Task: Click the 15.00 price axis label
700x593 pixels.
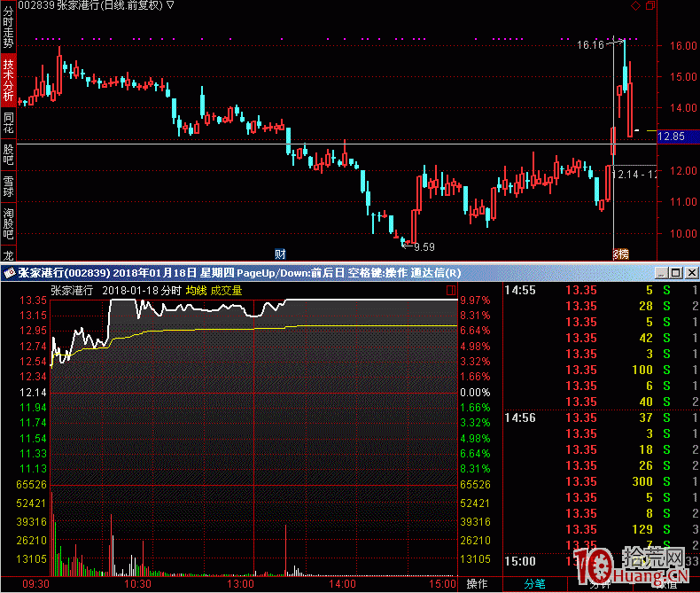Action: coord(683,77)
